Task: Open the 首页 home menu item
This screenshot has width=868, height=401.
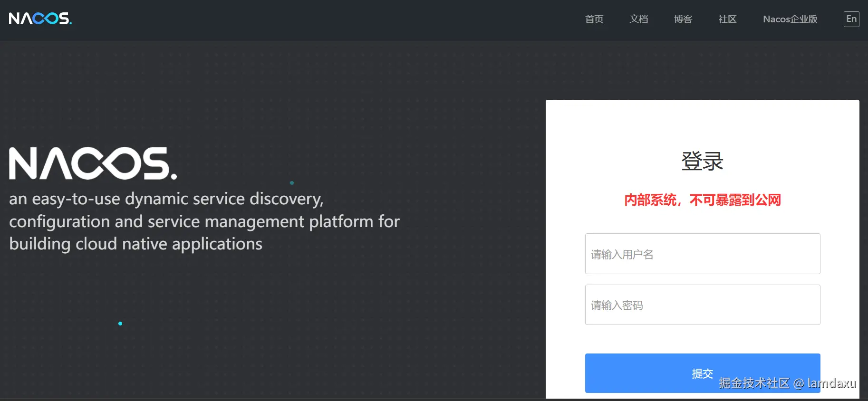Action: coord(594,19)
